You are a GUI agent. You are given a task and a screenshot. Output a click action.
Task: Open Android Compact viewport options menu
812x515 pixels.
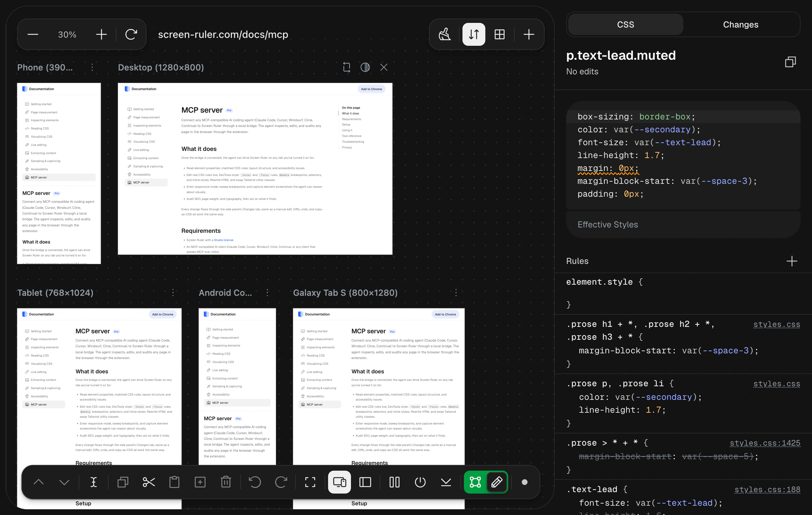pyautogui.click(x=267, y=293)
